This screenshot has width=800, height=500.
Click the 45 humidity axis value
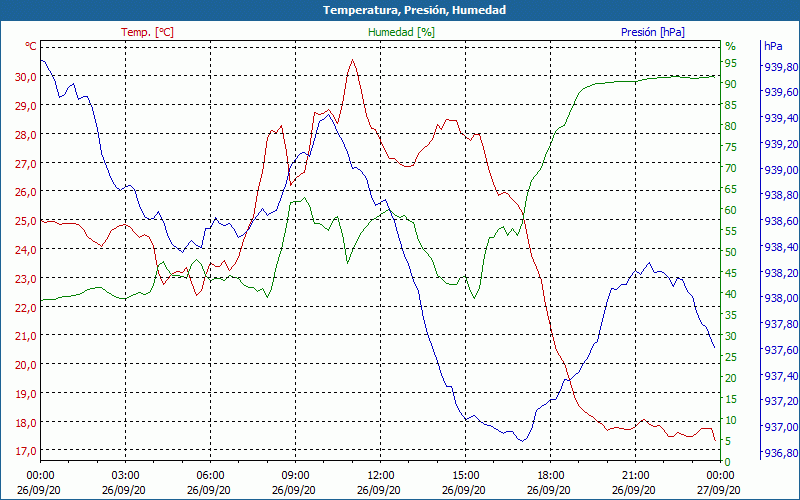(x=731, y=273)
